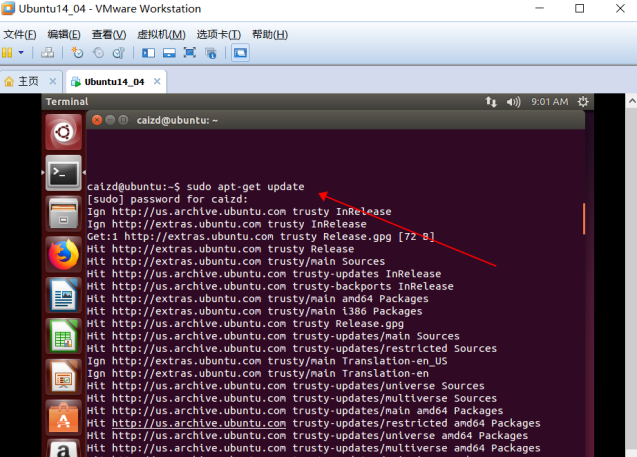The image size is (637, 457).
Task: Open LibreOffice Impress launcher icon
Action: (x=63, y=377)
